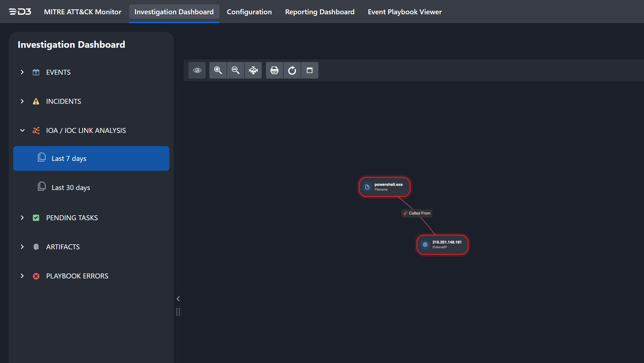
Task: Select the powershell.exe Filename node
Action: pos(385,187)
